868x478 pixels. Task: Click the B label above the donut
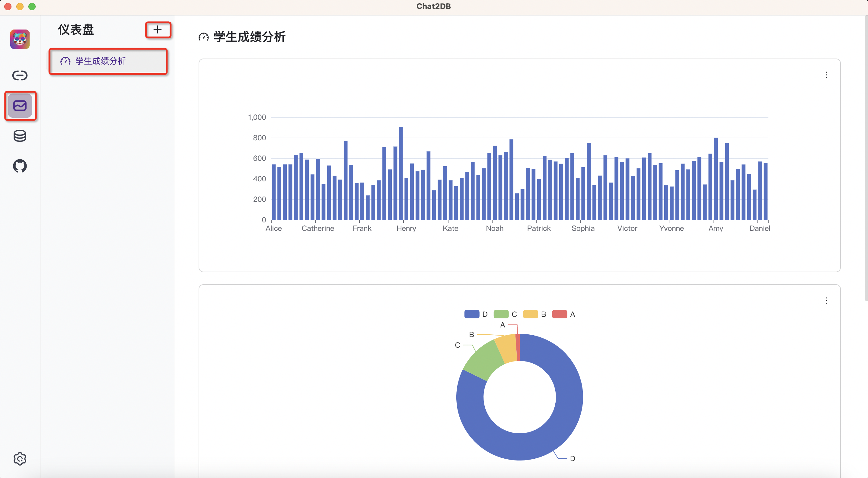pos(471,334)
